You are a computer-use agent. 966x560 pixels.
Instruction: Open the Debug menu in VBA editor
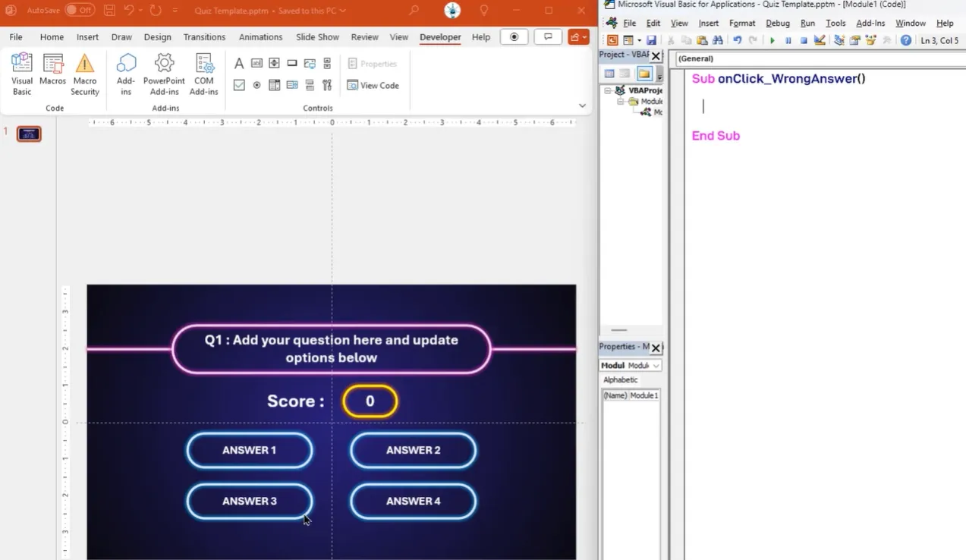777,24
